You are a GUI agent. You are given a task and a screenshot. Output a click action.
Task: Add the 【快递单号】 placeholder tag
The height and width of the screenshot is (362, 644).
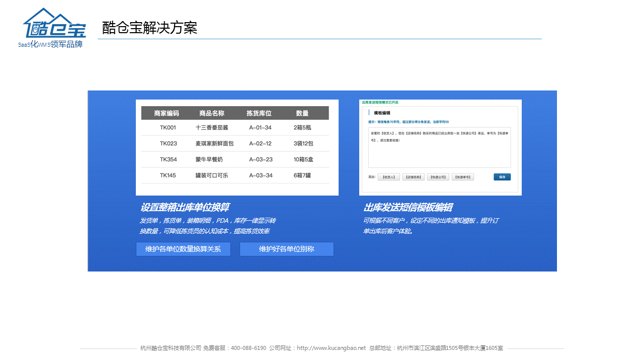coord(463,177)
